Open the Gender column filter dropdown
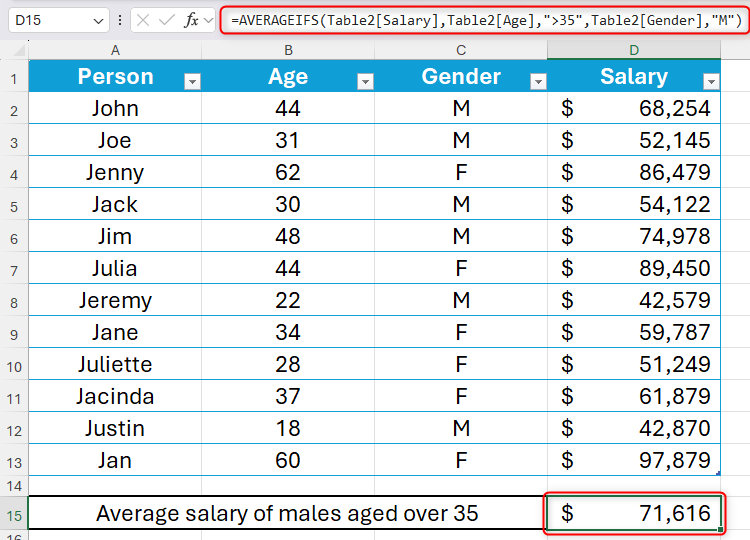Screen dimensions: 750x540 click(538, 82)
